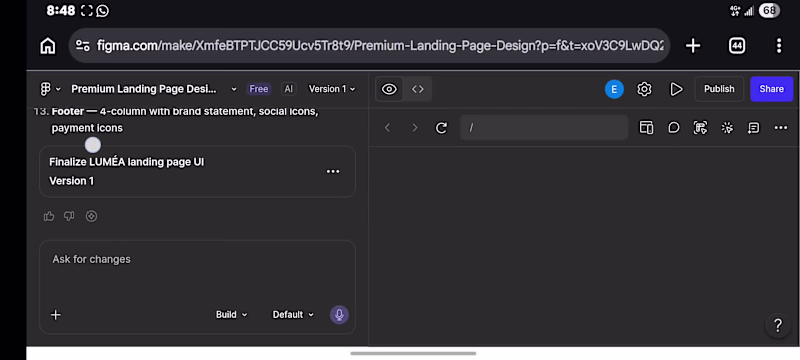The image size is (800, 360).
Task: Give thumbs down feedback on response
Action: click(x=69, y=217)
